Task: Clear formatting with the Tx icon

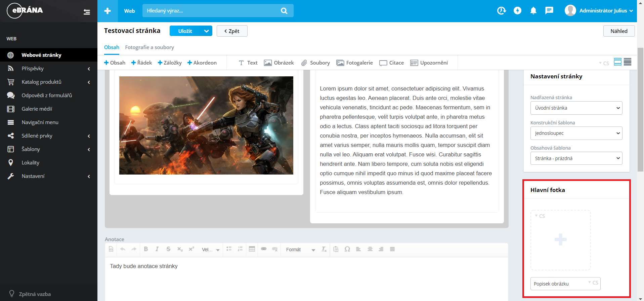Action: coord(324,249)
